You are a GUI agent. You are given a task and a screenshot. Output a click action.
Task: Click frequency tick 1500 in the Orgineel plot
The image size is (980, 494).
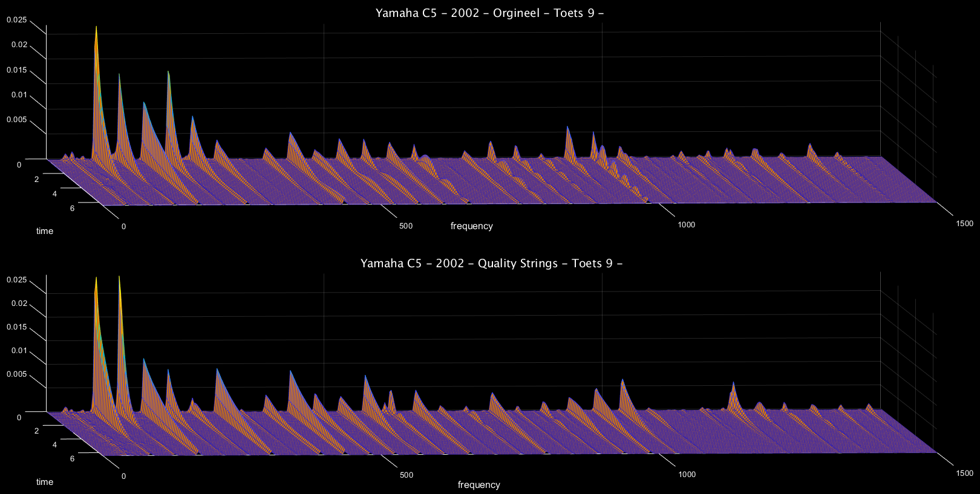click(964, 224)
